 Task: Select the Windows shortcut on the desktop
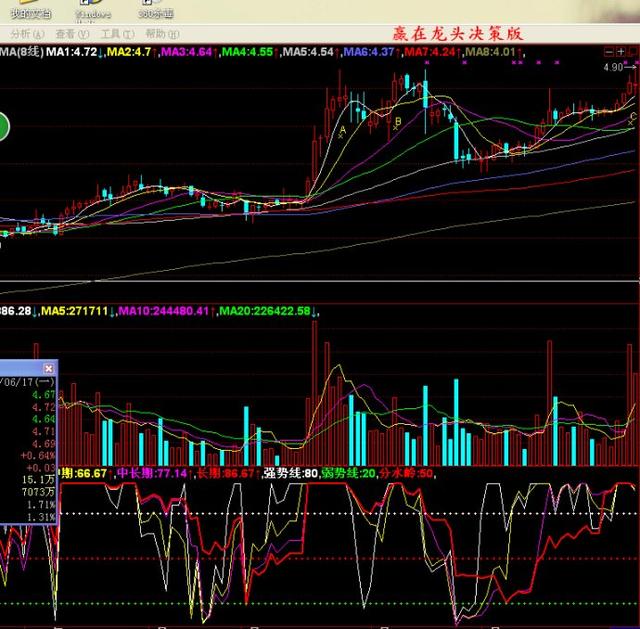(93, 11)
